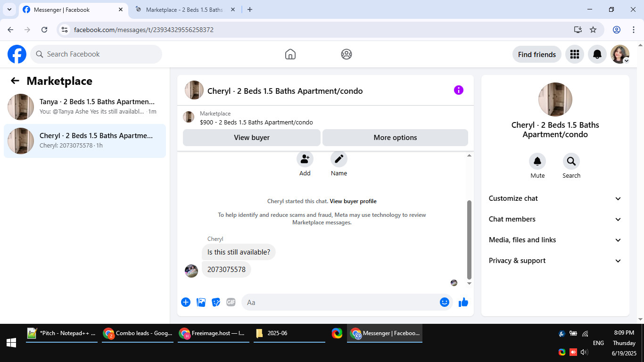The width and height of the screenshot is (644, 362).
Task: Click the '2073075578' message bubble
Action: 226,270
